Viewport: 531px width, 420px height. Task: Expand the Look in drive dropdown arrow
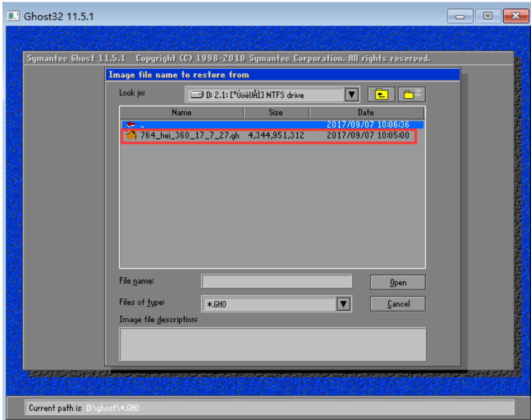coord(351,94)
